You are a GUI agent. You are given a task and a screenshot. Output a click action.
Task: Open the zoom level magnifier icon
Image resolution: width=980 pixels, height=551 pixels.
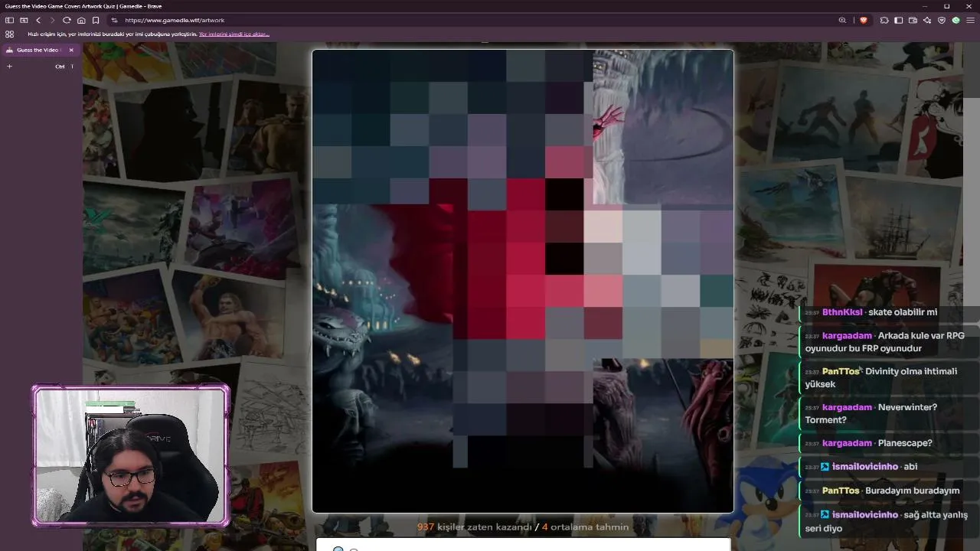click(x=842, y=20)
